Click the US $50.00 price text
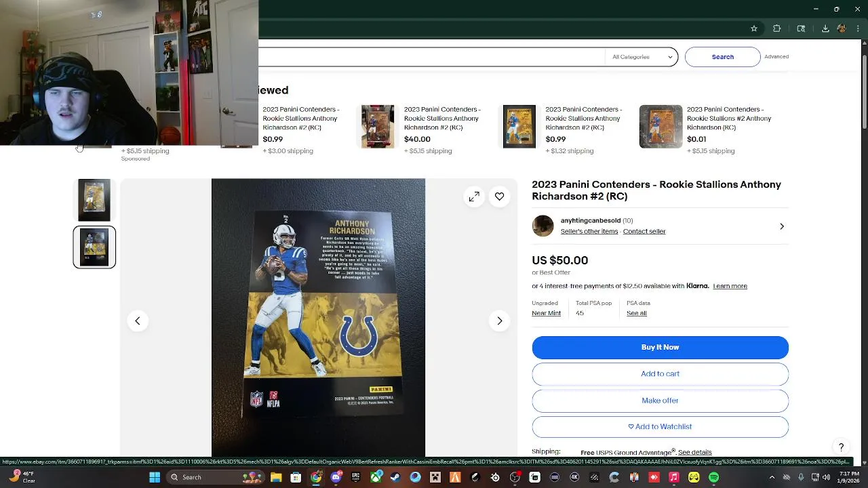Image resolution: width=868 pixels, height=488 pixels. tap(559, 260)
